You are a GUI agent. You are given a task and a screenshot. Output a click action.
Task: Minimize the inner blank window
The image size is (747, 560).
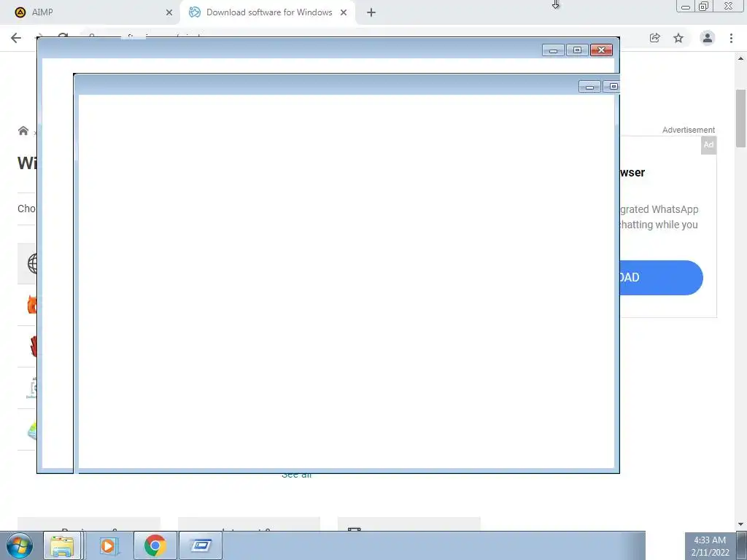(x=589, y=87)
